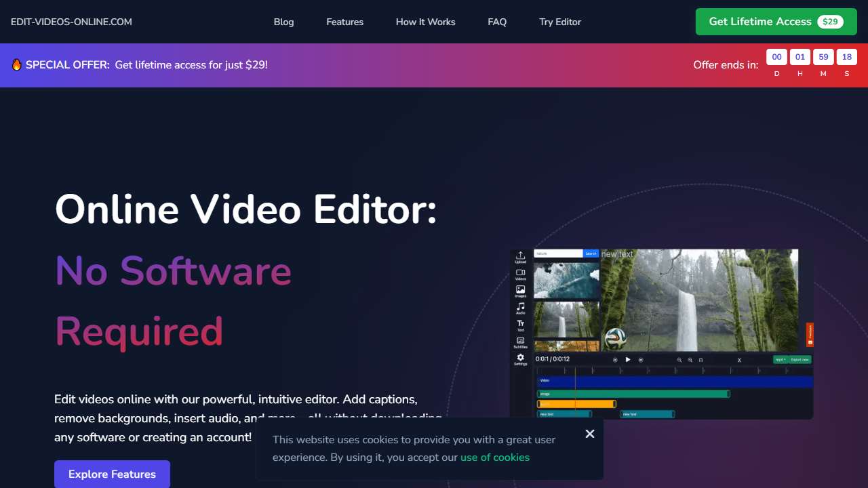Open the Images panel in the sidebar
This screenshot has height=488, width=868.
coord(520,290)
